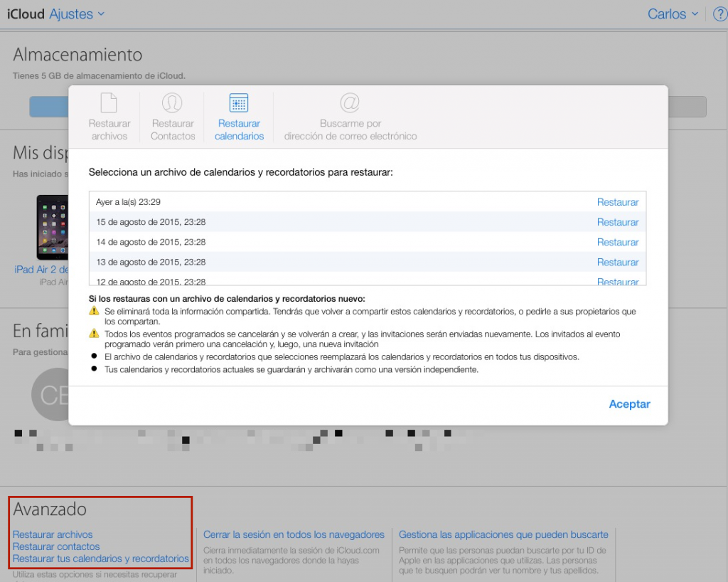Open 'Restaurar tus calendarios y recordatorios' link
The image size is (728, 582).
(x=101, y=559)
